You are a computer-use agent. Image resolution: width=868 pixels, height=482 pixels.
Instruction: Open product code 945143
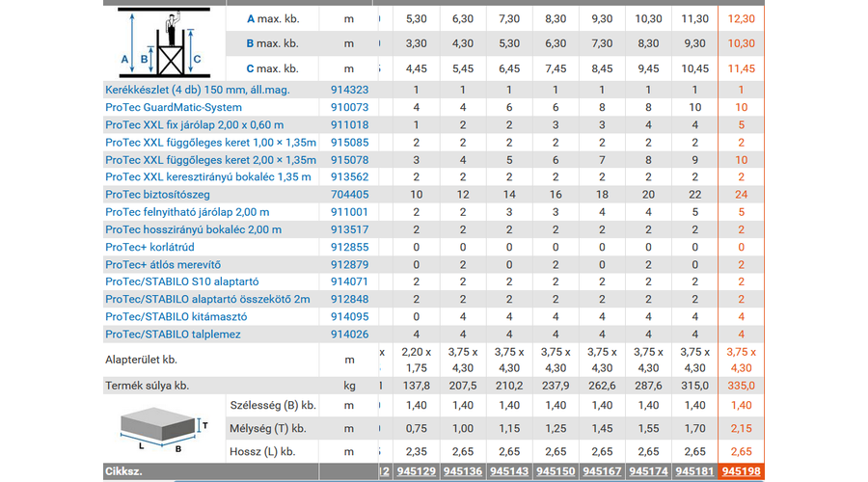pyautogui.click(x=509, y=471)
